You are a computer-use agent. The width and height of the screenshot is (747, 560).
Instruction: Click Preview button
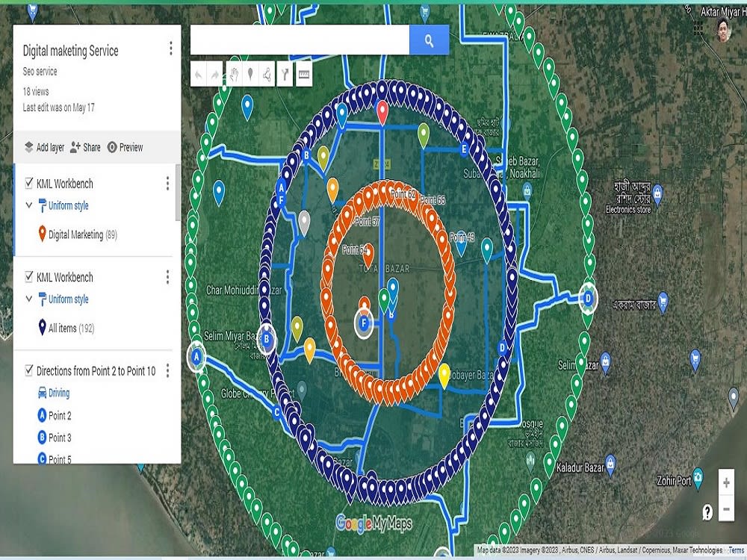125,147
